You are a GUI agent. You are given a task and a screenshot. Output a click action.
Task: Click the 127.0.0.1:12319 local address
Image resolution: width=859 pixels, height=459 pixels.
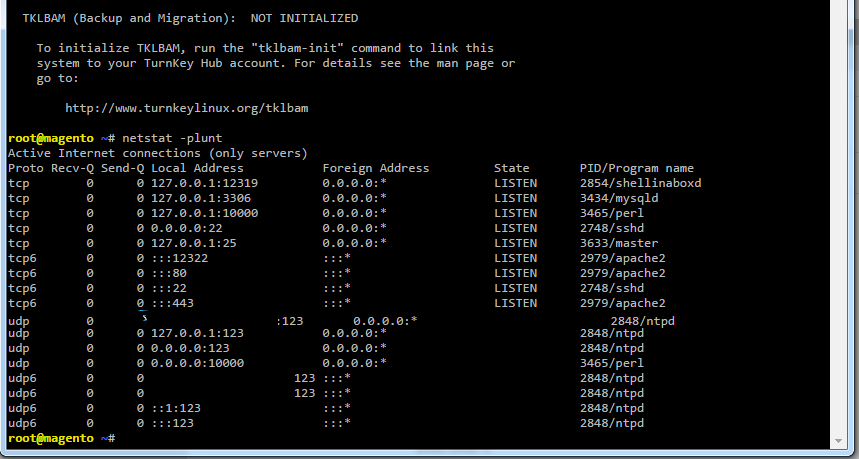click(204, 183)
